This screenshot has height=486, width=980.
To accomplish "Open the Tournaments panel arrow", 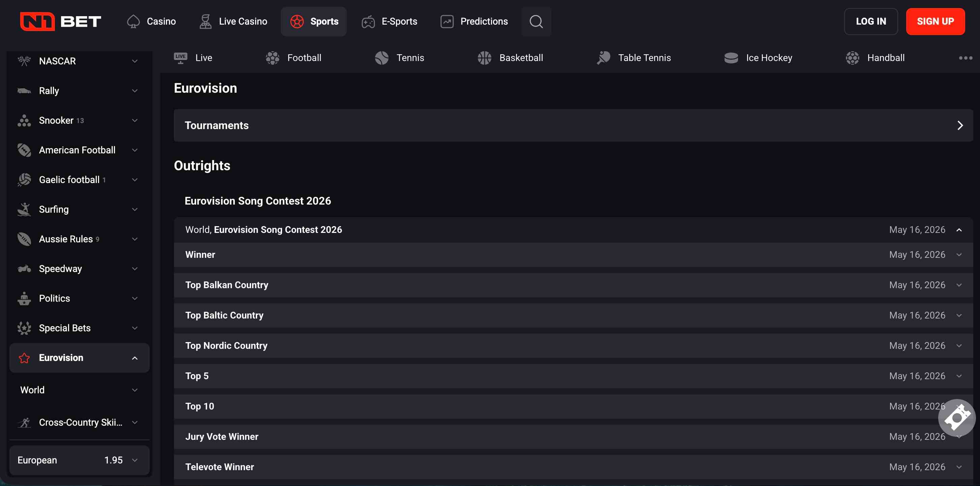I will (x=960, y=126).
